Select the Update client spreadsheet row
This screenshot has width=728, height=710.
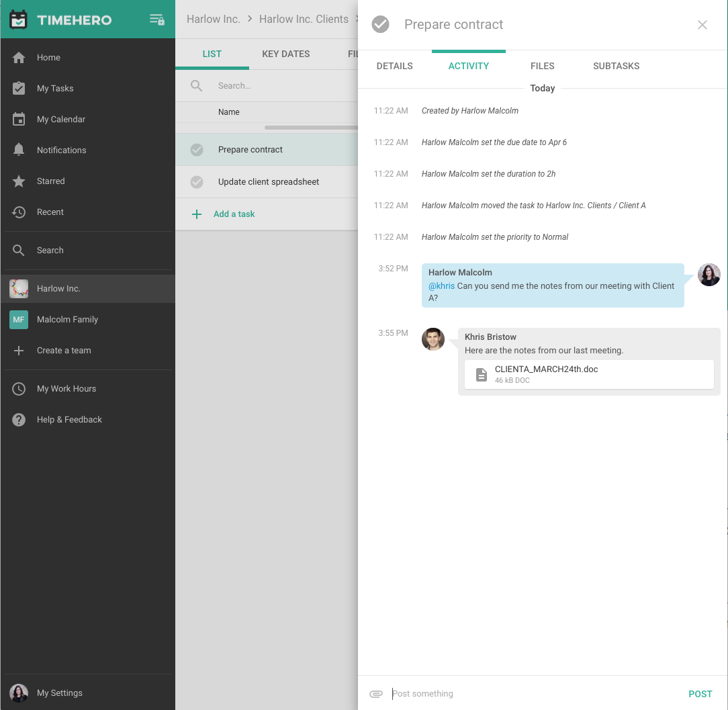point(267,181)
